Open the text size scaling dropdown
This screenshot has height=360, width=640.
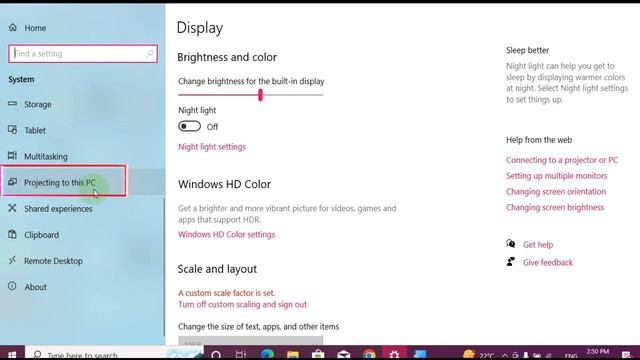(x=251, y=341)
